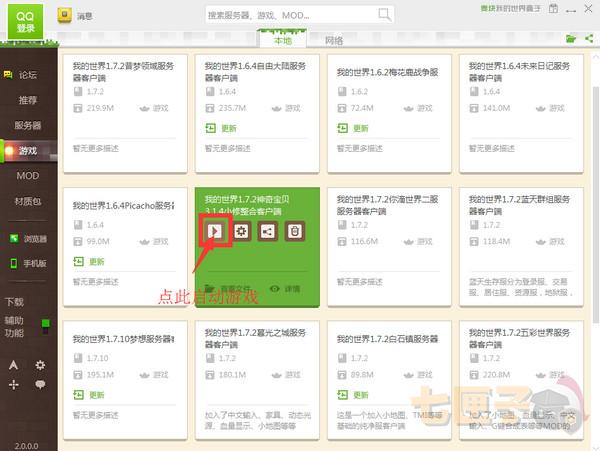The width and height of the screenshot is (600, 451).
Task: Select 游戏 in the sidebar
Action: point(29,151)
